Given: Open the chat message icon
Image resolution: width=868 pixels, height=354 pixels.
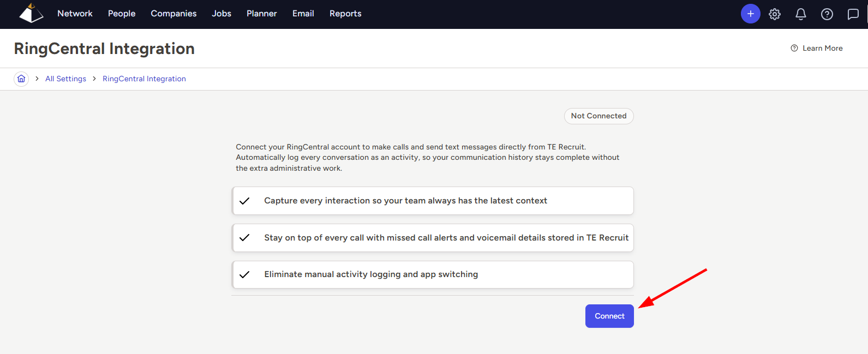Looking at the screenshot, I should 853,14.
